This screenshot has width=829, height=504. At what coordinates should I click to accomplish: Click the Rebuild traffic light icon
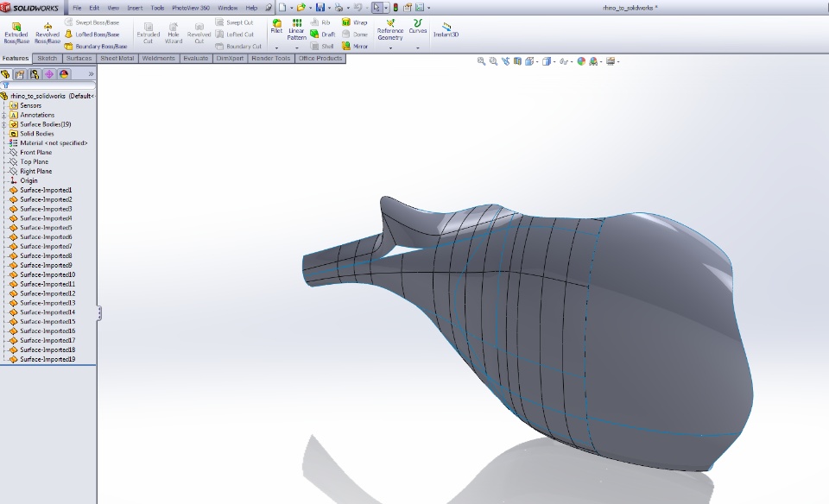click(396, 8)
